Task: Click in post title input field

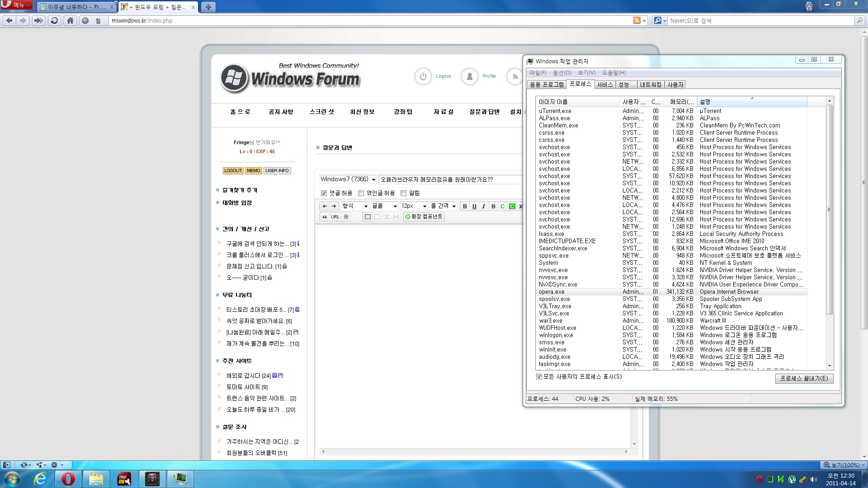Action: pos(450,179)
